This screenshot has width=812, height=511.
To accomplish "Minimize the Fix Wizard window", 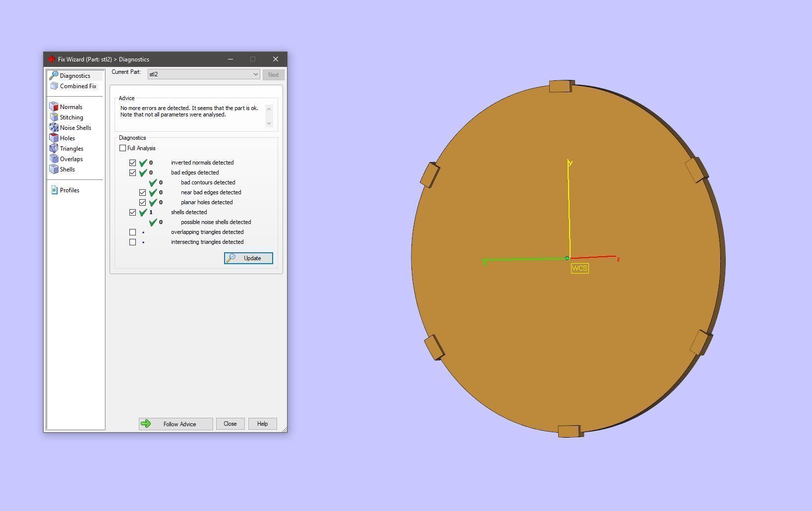I will pos(231,59).
